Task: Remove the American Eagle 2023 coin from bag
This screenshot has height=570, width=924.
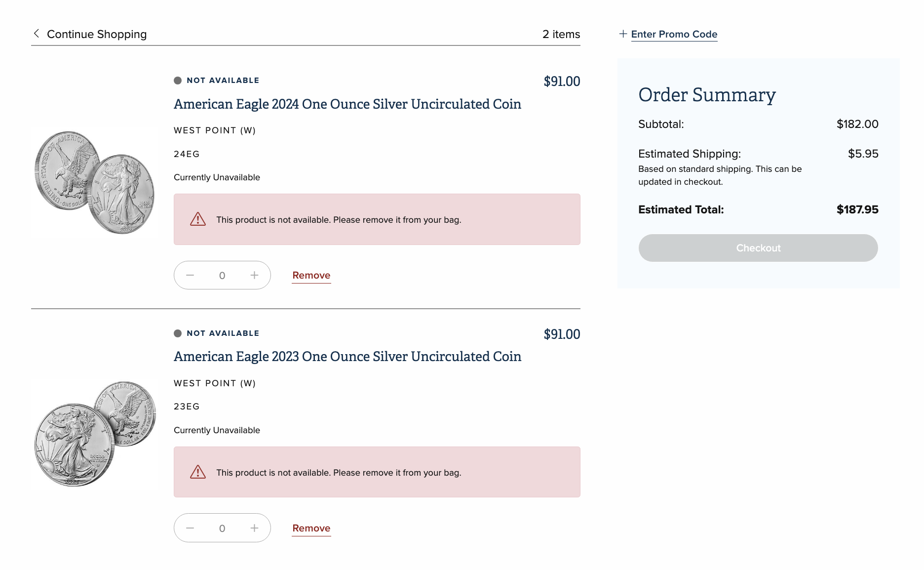Action: (311, 528)
